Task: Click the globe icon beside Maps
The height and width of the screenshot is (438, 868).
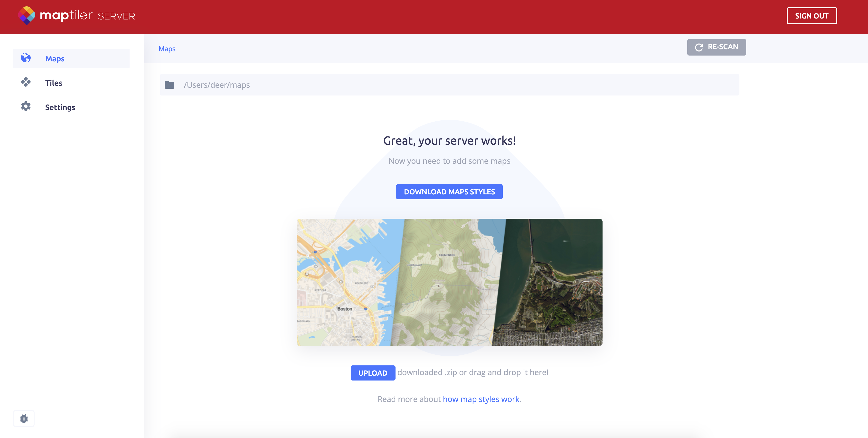Action: point(26,58)
